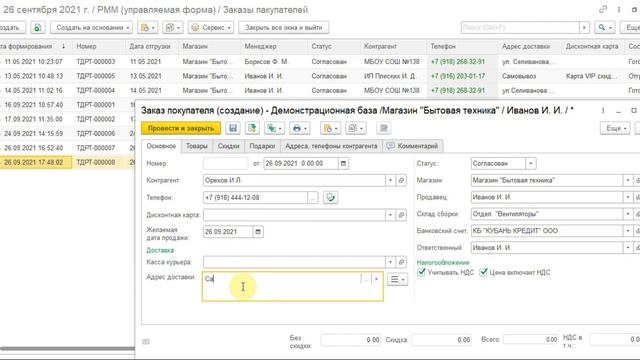Expand the Адрес доставки dropdown arrow
The height and width of the screenshot is (360, 640).
pos(376,279)
